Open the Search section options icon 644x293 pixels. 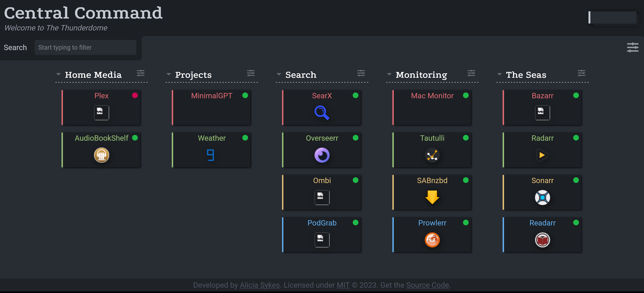(x=361, y=73)
